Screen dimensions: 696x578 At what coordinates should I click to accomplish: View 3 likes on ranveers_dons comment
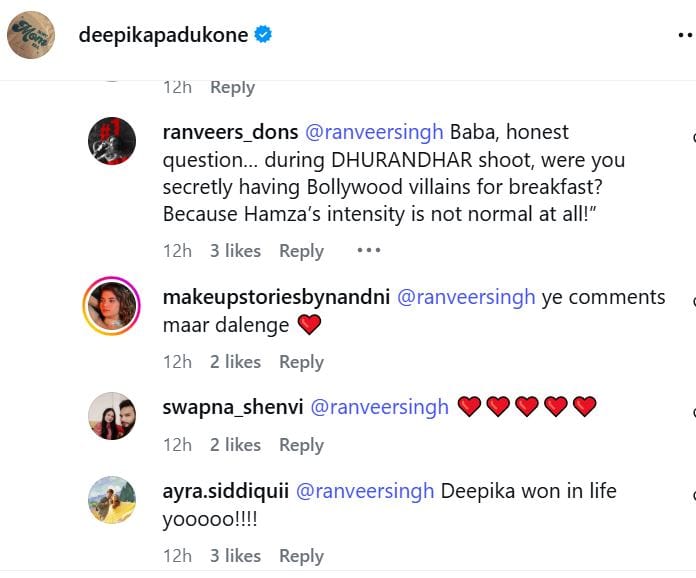tap(235, 251)
